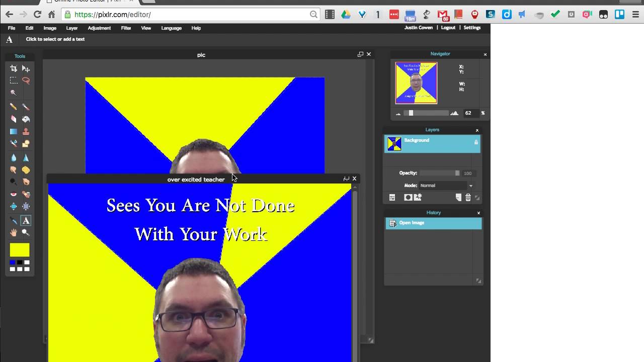This screenshot has height=362, width=644.
Task: Select the Magic Wand tool
Action: click(14, 93)
